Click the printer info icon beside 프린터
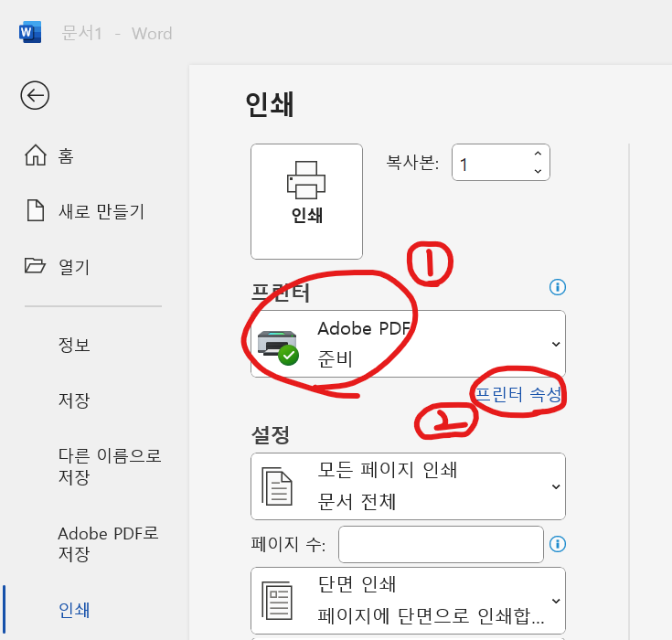Image resolution: width=672 pixels, height=640 pixels. [x=557, y=287]
